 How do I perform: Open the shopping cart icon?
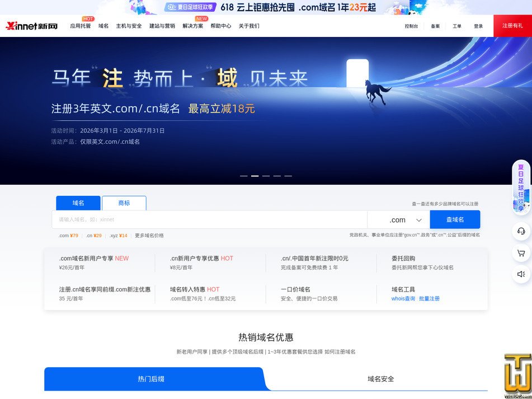(521, 253)
